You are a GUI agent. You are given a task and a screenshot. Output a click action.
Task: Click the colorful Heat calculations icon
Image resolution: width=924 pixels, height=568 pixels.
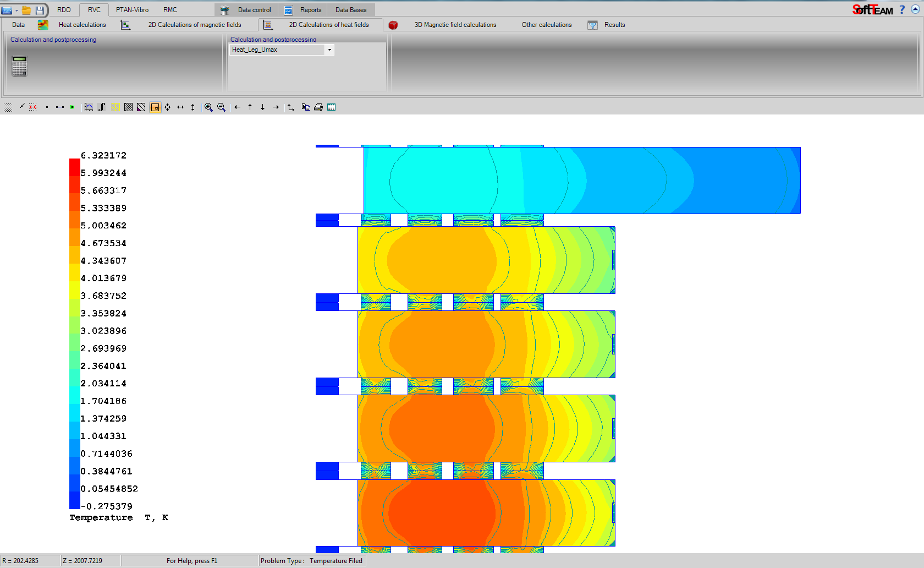click(x=43, y=25)
